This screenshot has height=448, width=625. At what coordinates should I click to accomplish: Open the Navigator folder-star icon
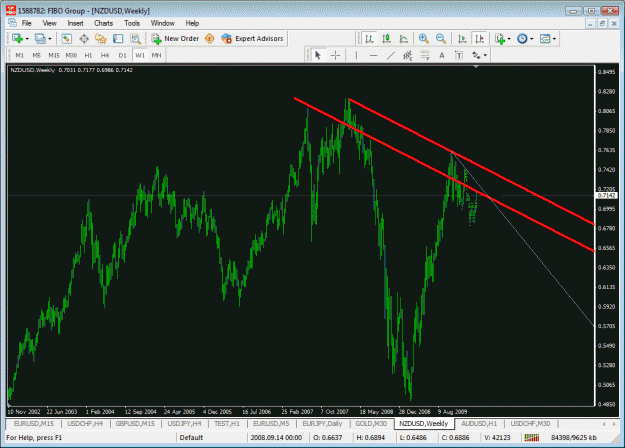tap(101, 39)
